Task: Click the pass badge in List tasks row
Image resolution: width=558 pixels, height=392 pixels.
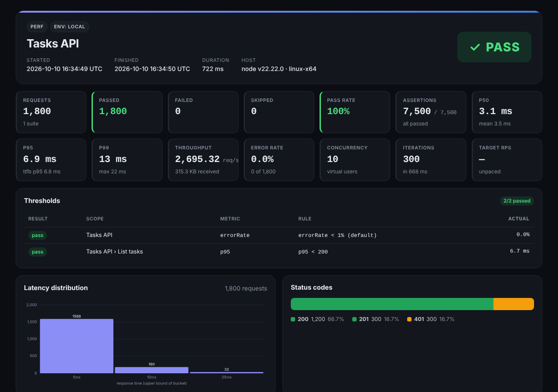Action: [x=37, y=252]
